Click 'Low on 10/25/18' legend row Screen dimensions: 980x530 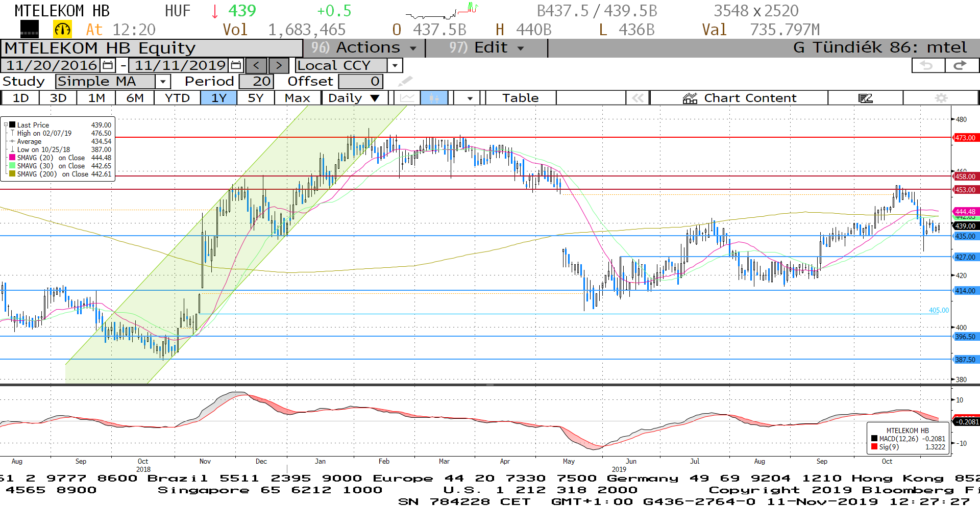[x=61, y=149]
